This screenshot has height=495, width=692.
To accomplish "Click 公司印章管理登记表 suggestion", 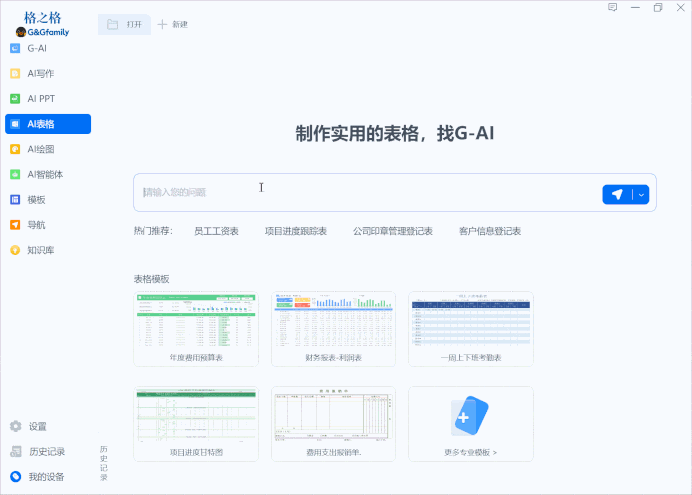I will pyautogui.click(x=392, y=231).
